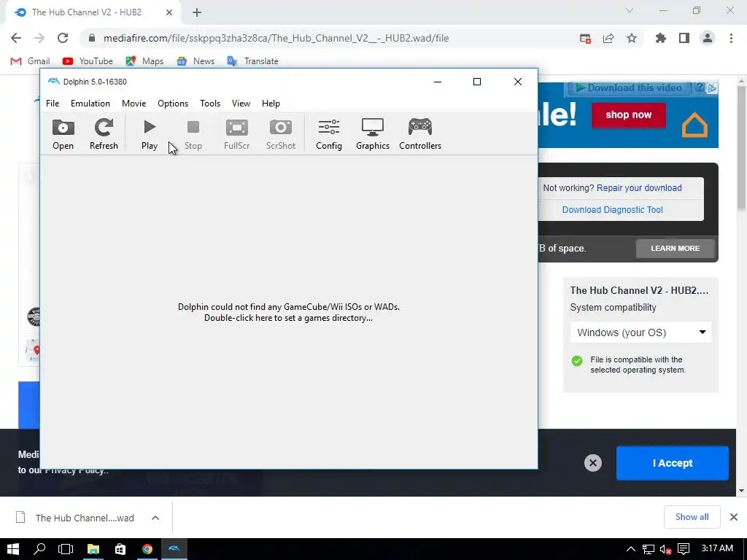Open the Maps bookmark

(144, 61)
